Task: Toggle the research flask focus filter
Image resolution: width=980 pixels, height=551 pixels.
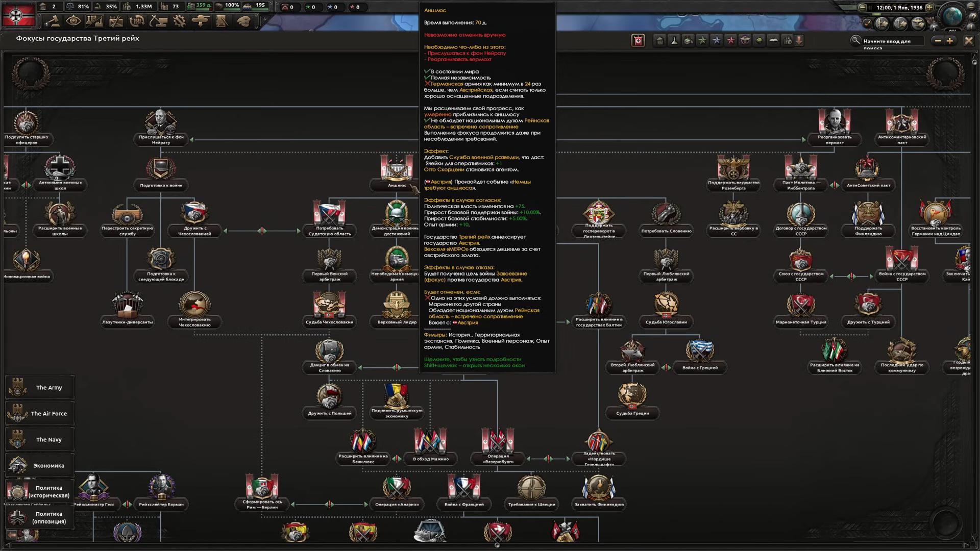Action: point(674,41)
